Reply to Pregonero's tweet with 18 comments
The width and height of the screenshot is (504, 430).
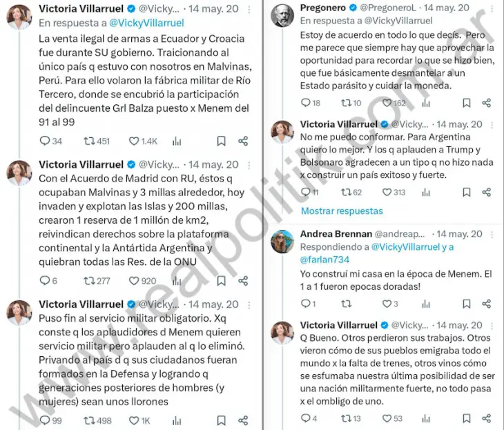click(305, 103)
